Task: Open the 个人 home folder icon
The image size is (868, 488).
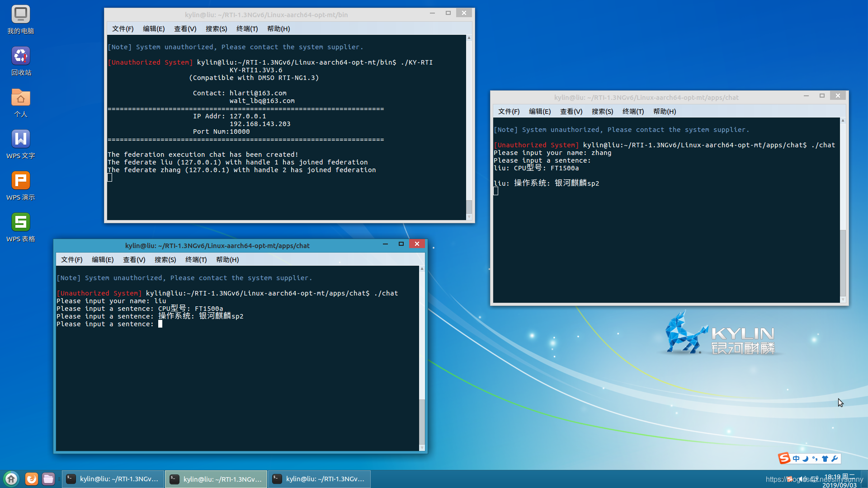Action: pyautogui.click(x=21, y=98)
